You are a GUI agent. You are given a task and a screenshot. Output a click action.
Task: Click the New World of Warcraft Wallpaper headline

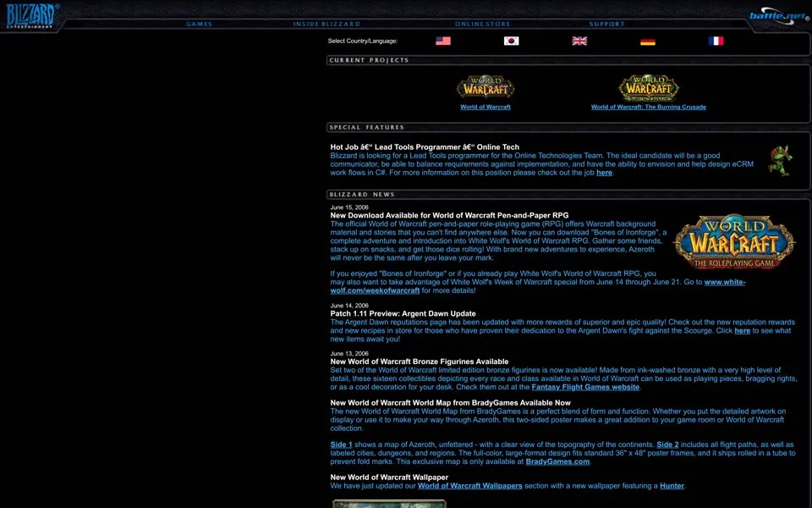tap(389, 478)
